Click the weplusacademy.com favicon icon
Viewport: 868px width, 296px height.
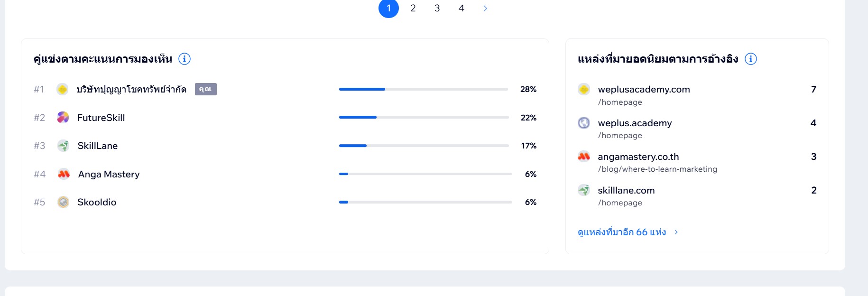[584, 89]
